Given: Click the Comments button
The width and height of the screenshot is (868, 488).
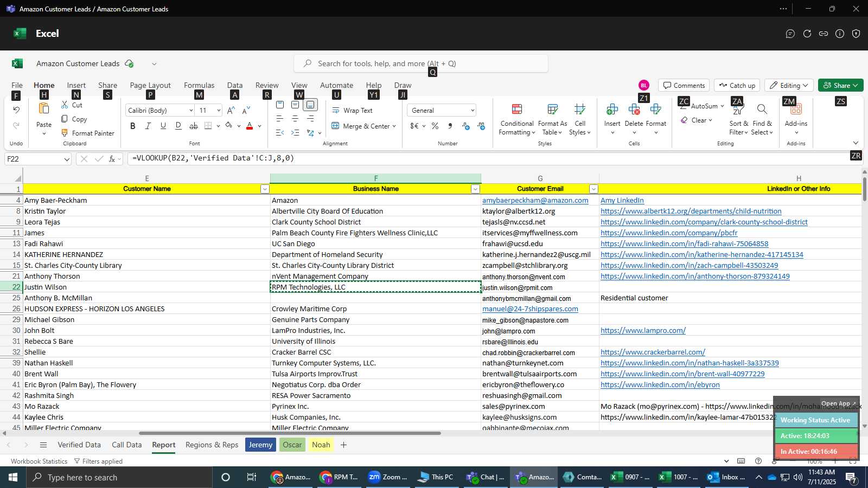Looking at the screenshot, I should click(684, 86).
